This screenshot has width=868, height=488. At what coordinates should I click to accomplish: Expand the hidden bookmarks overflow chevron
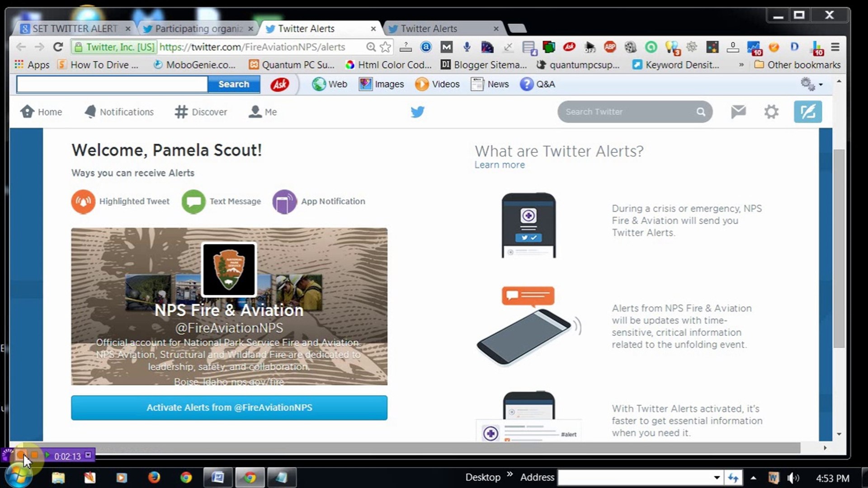pyautogui.click(x=741, y=65)
